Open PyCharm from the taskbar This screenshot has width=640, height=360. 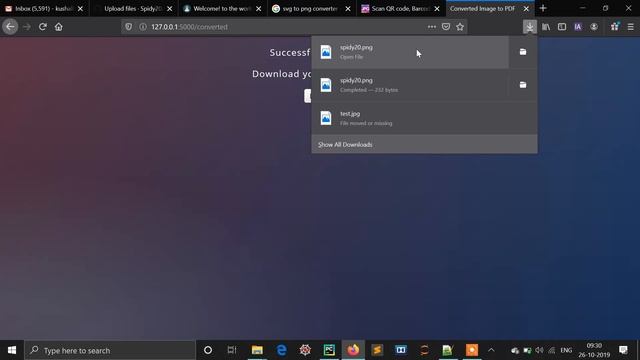tap(329, 350)
